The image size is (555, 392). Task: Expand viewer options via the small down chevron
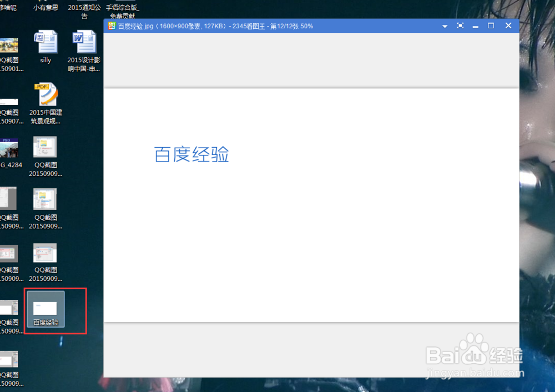444,25
